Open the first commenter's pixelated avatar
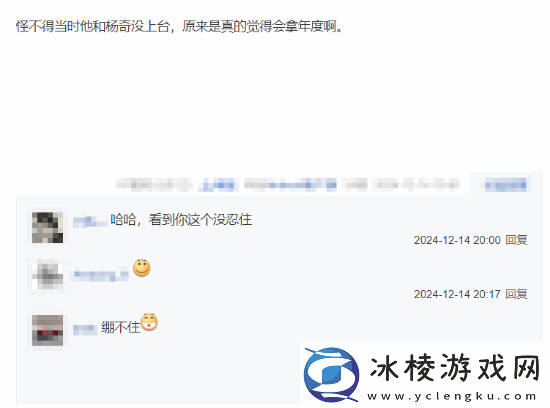The height and width of the screenshot is (408, 550). pyautogui.click(x=48, y=227)
